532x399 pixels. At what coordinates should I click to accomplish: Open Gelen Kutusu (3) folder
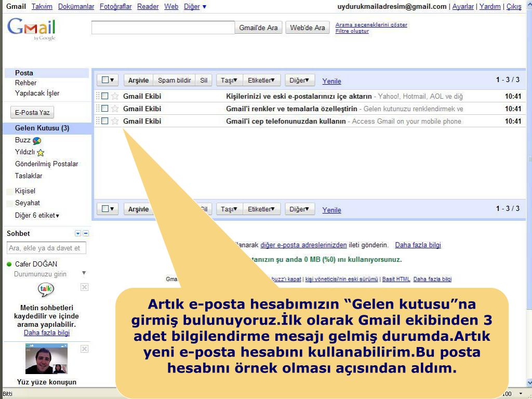42,128
